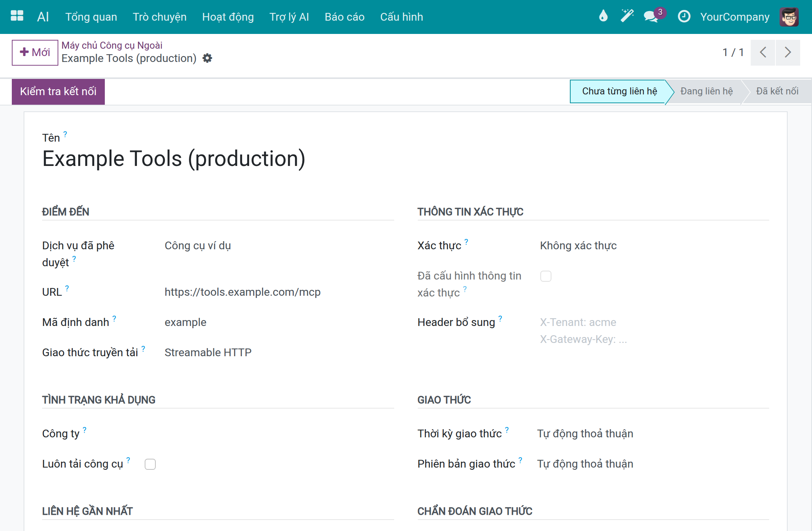Go to next record arrow
This screenshot has height=531, width=812.
pyautogui.click(x=788, y=52)
